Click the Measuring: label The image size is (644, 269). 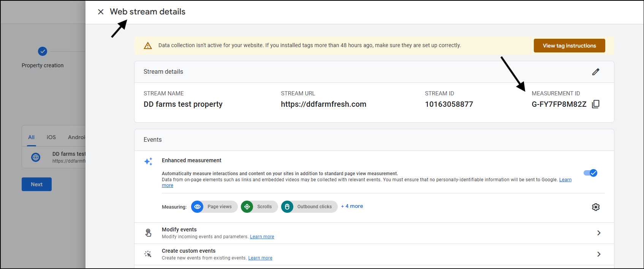coord(174,207)
